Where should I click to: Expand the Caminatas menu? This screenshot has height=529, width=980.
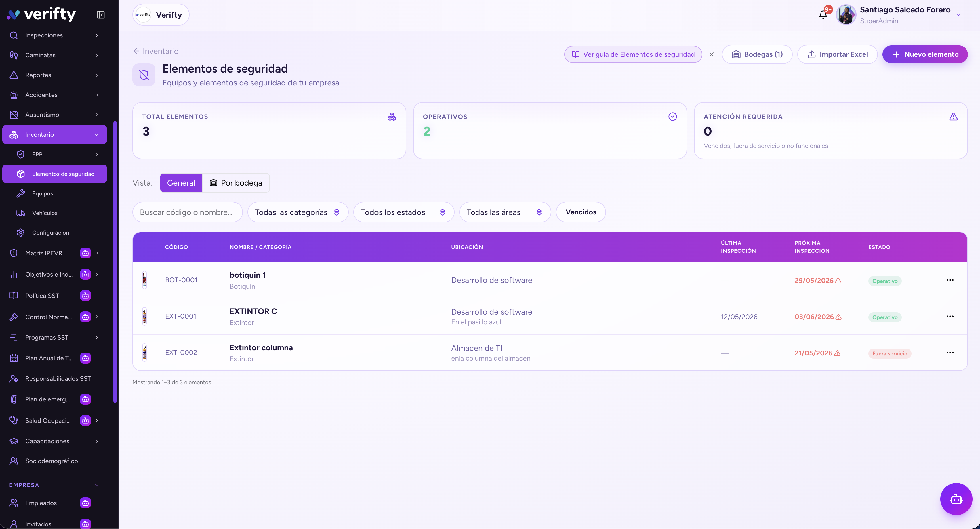tap(55, 55)
